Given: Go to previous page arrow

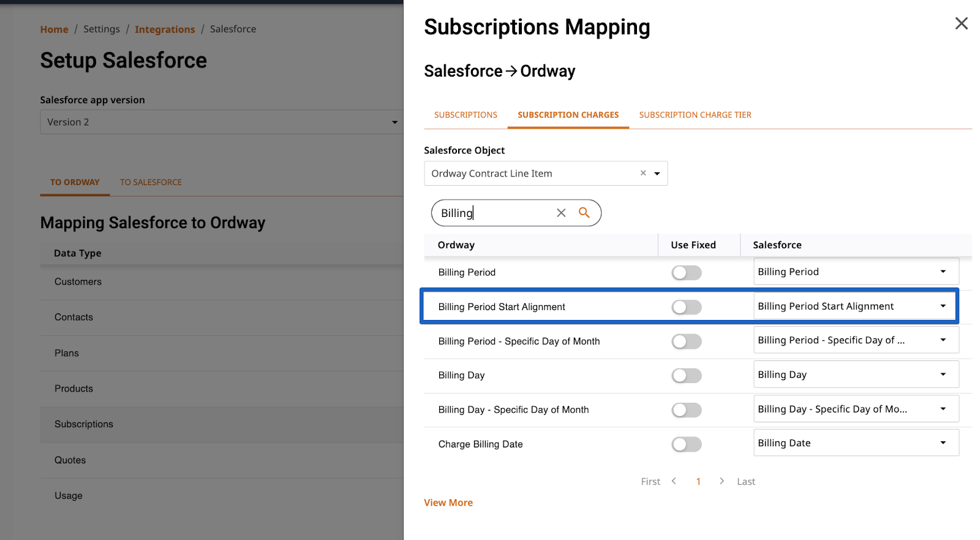Looking at the screenshot, I should click(x=674, y=481).
